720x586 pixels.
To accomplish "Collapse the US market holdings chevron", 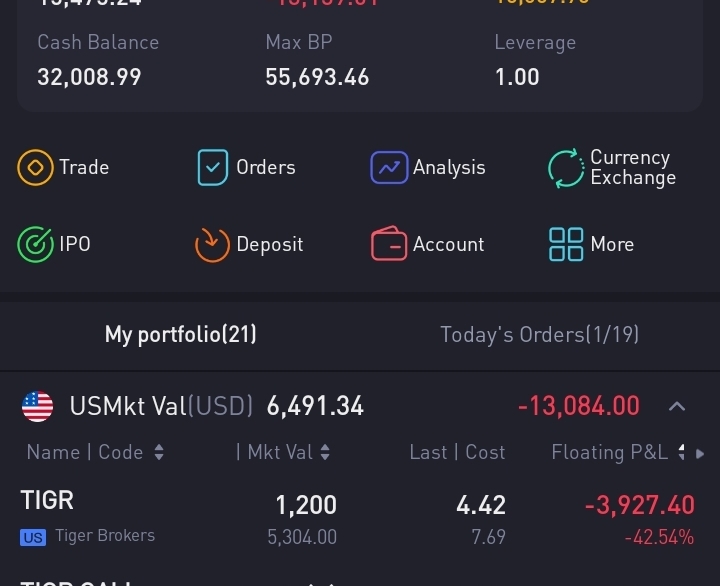I will tap(677, 406).
